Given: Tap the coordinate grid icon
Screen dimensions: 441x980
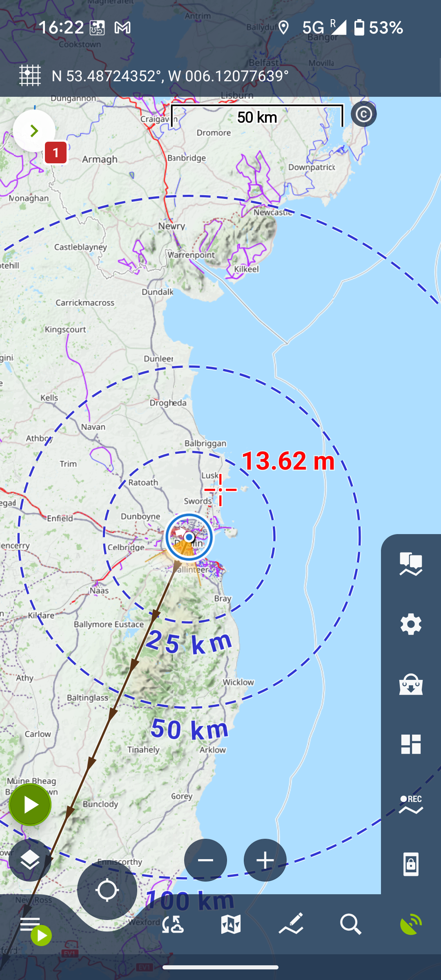Looking at the screenshot, I should pyautogui.click(x=30, y=76).
